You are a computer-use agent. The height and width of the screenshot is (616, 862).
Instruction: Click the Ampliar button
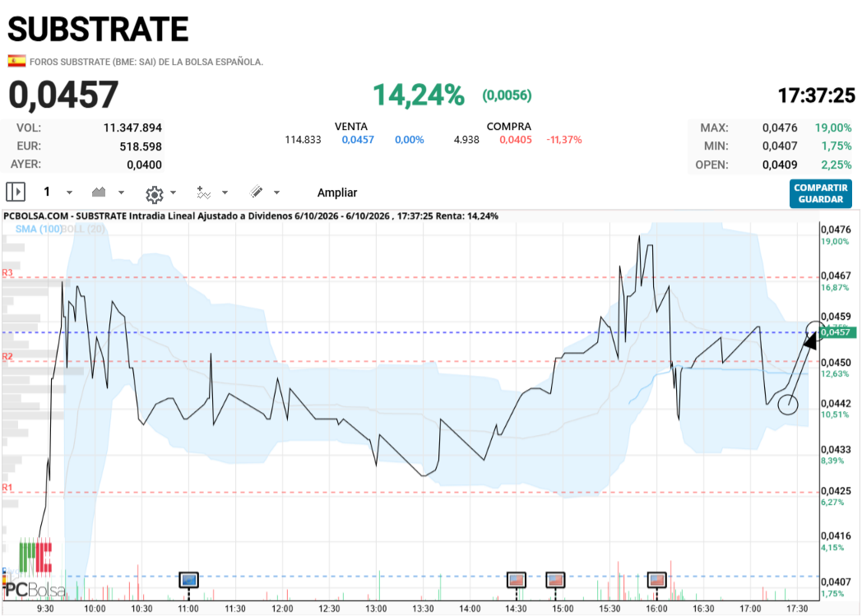pos(337,193)
